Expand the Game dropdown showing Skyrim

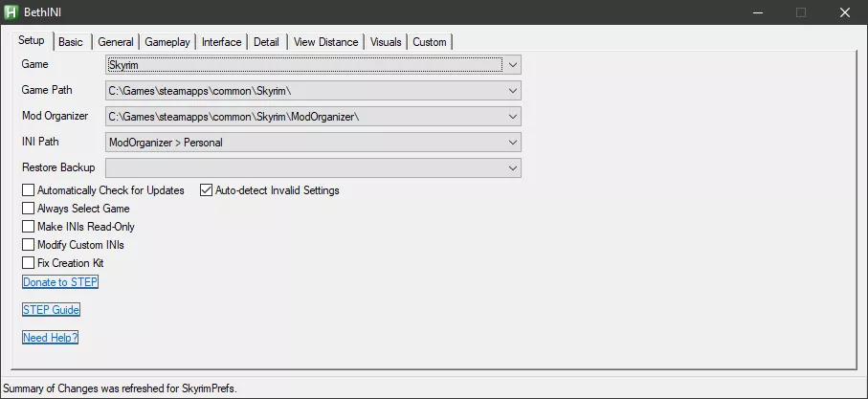pyautogui.click(x=313, y=65)
